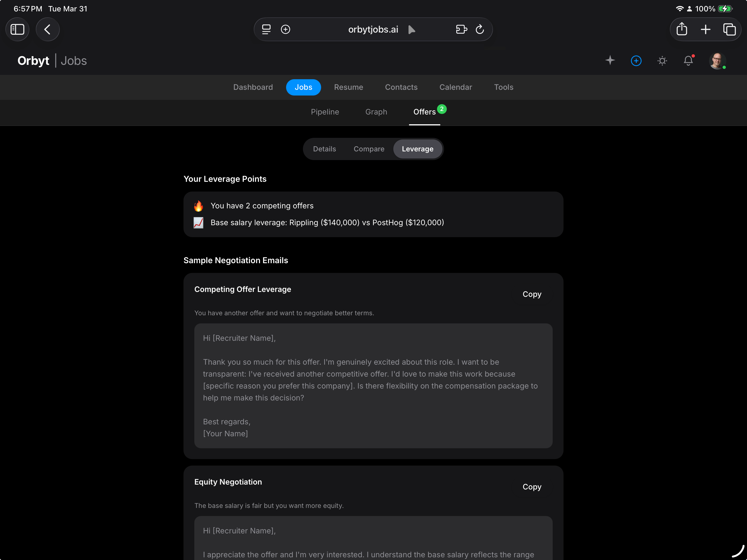Toggle the Leverage view selector

(417, 149)
